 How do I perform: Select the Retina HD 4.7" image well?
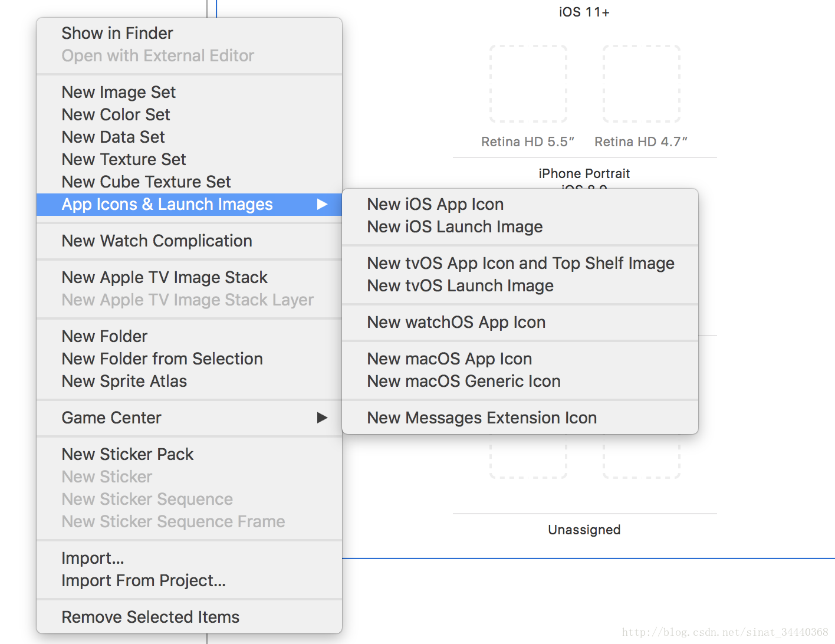coord(642,84)
